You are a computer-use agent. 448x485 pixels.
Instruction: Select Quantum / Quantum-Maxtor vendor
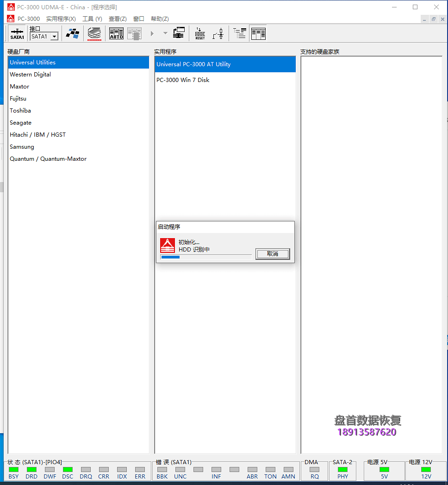(79, 159)
